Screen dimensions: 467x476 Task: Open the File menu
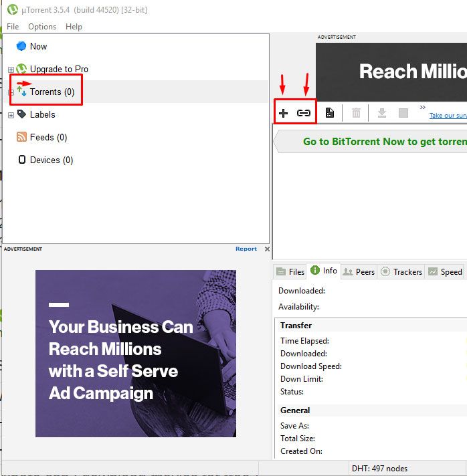pos(13,27)
